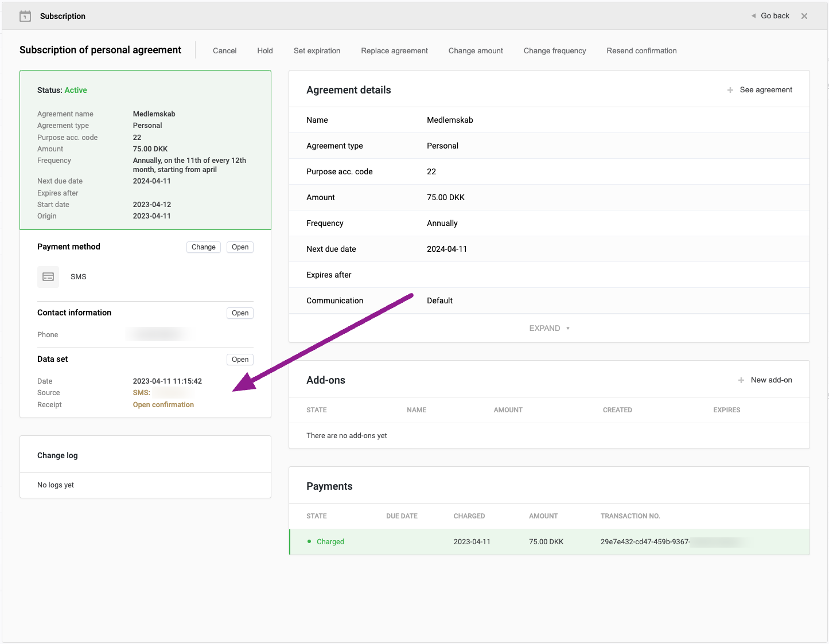
Task: Select the Hold action
Action: (x=265, y=50)
